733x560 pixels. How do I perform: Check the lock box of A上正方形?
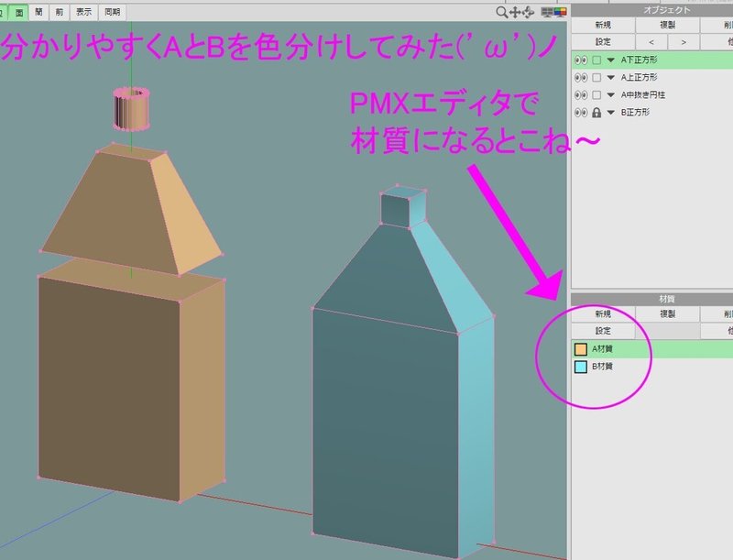tap(596, 78)
